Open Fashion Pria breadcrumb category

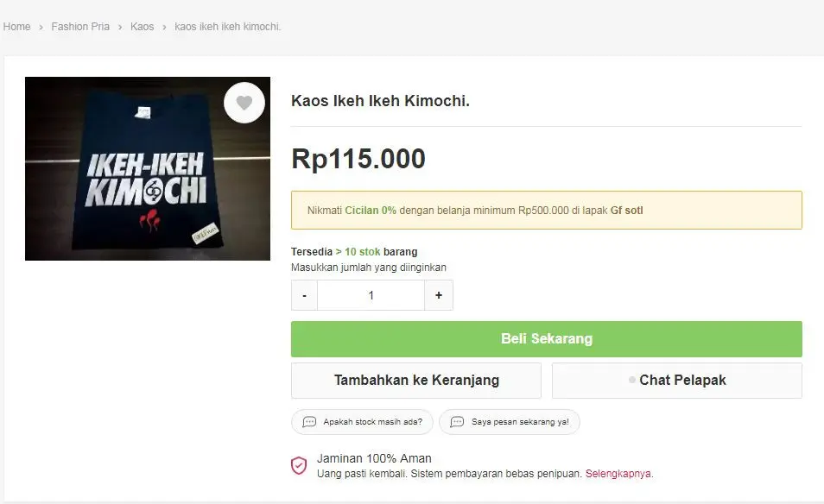pyautogui.click(x=80, y=27)
